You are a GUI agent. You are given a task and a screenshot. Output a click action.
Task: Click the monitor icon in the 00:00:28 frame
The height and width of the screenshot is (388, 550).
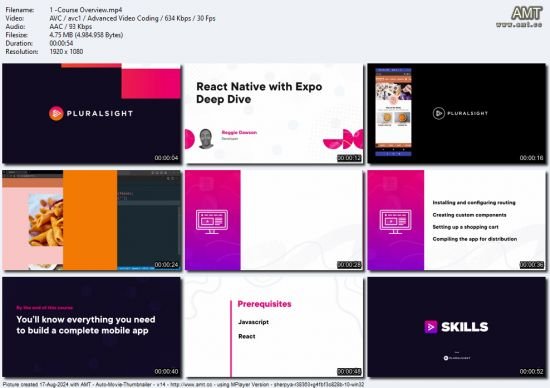pyautogui.click(x=212, y=222)
